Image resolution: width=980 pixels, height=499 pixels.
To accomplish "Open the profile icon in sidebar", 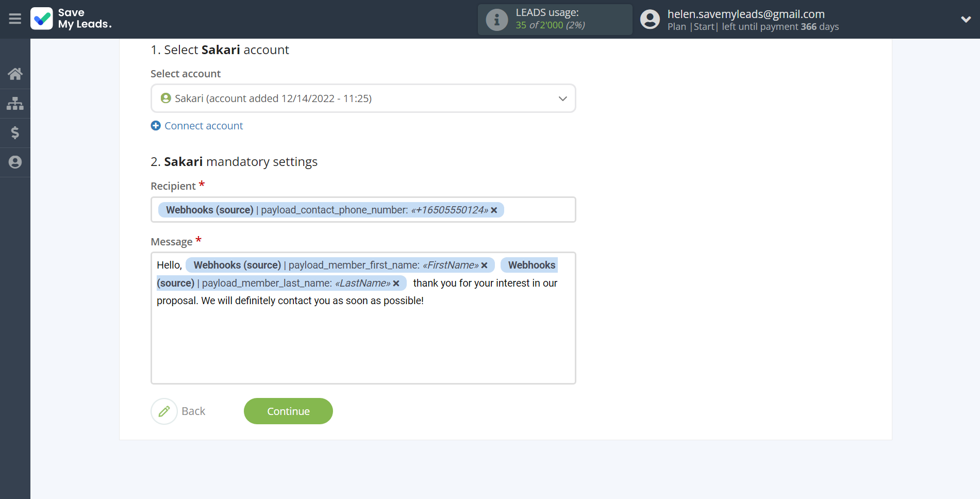I will pyautogui.click(x=15, y=162).
